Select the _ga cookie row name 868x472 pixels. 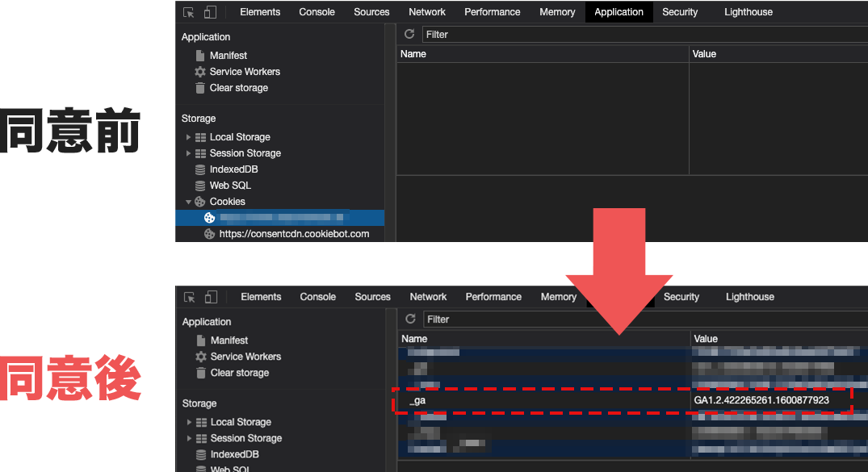[417, 401]
